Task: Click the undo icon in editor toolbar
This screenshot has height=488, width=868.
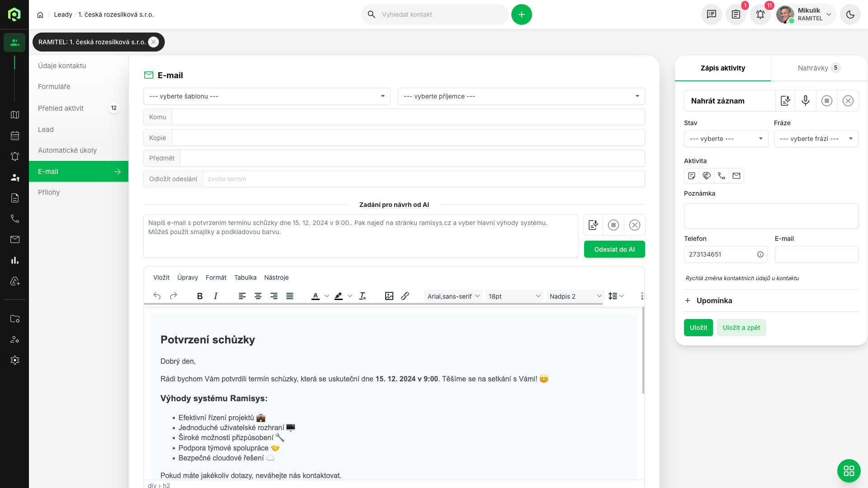Action: [157, 296]
